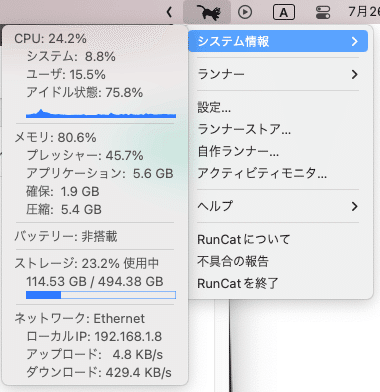The image size is (380, 392).
Task: Click the ローカルIP address line
Action: 94,336
